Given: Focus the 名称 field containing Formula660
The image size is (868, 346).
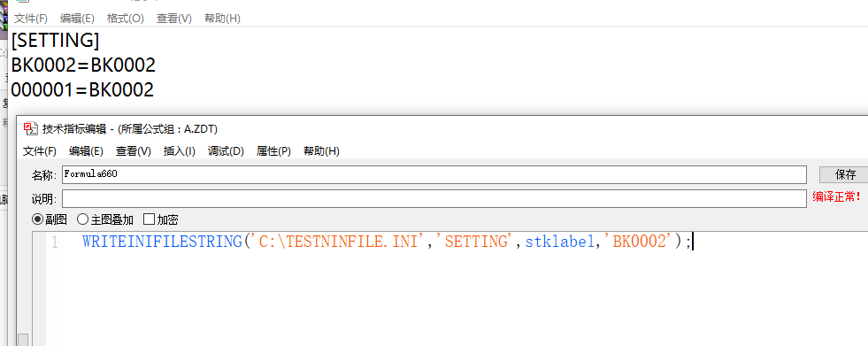Looking at the screenshot, I should pos(434,174).
